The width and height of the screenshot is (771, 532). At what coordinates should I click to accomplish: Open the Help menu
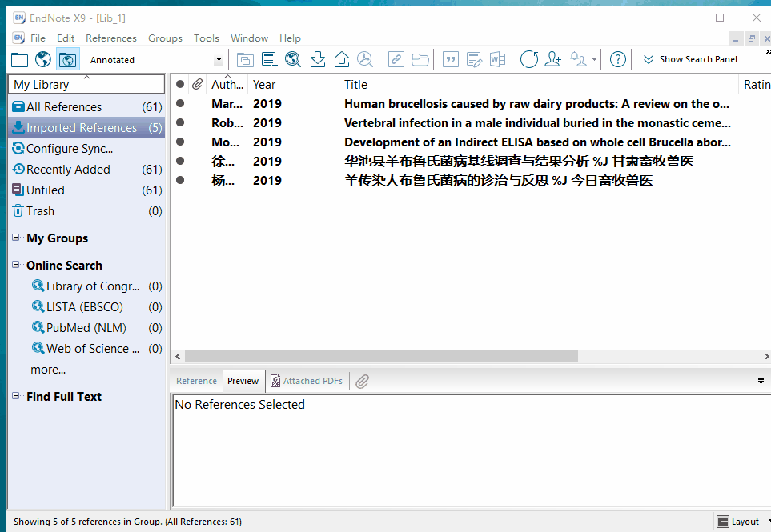290,38
